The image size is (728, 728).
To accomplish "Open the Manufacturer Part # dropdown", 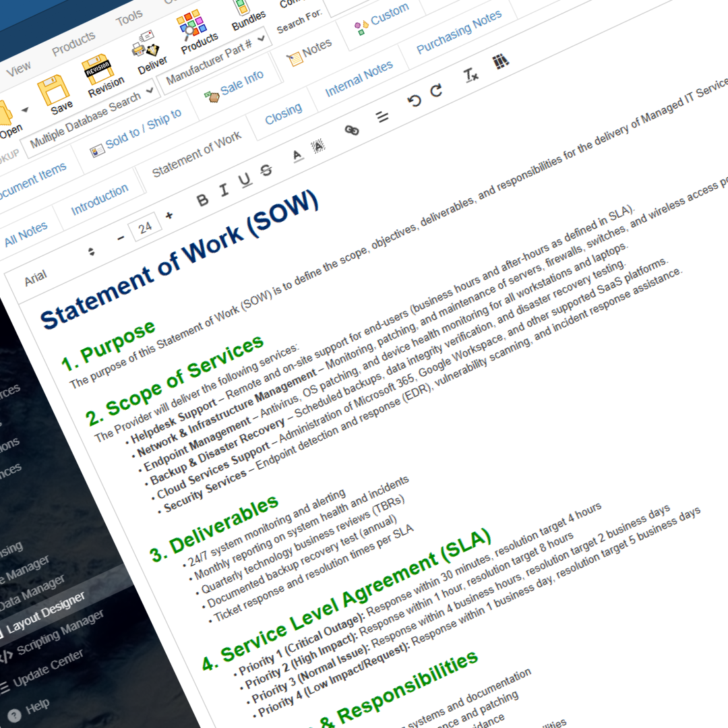I will [214, 60].
